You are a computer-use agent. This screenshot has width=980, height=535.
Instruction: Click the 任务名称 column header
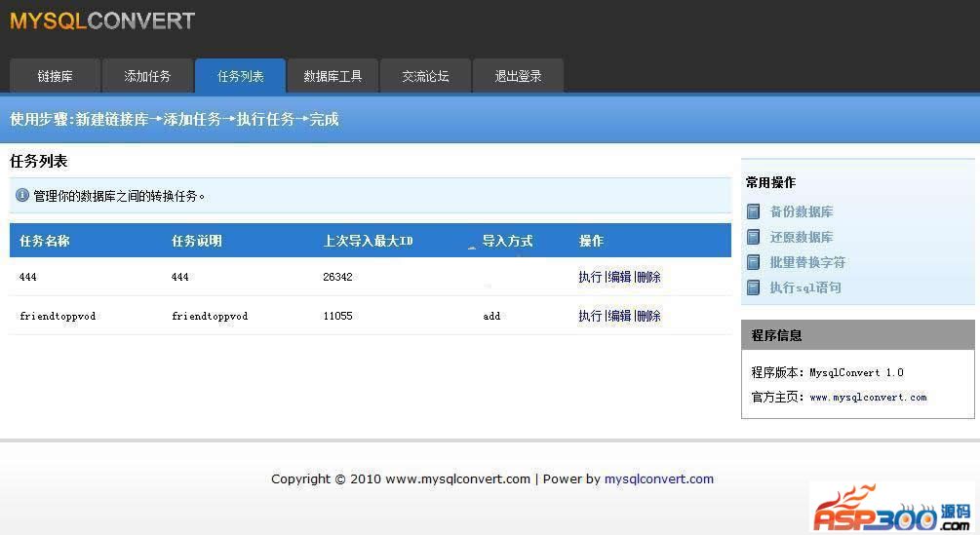45,241
